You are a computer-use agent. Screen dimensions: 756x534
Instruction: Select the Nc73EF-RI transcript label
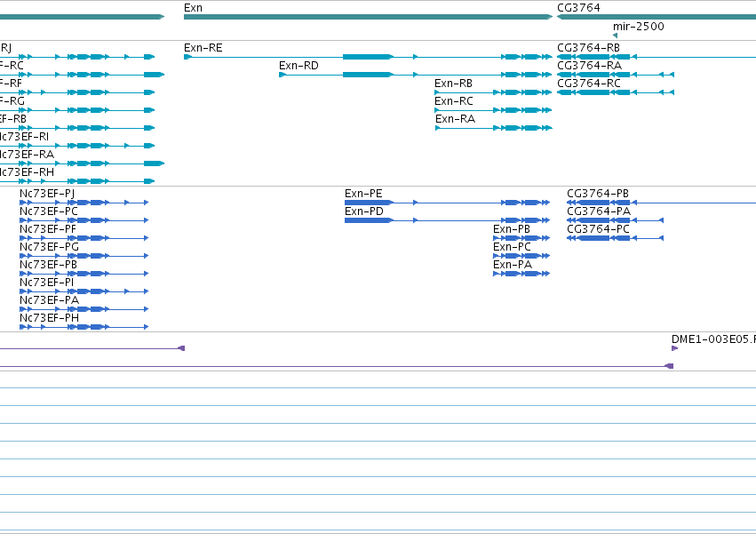click(24, 137)
